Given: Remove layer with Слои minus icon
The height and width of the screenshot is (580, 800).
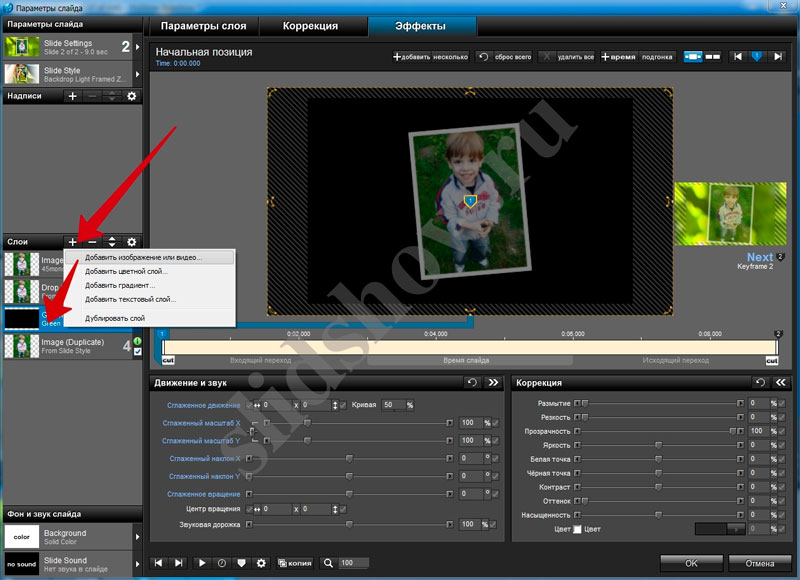Looking at the screenshot, I should coord(92,242).
